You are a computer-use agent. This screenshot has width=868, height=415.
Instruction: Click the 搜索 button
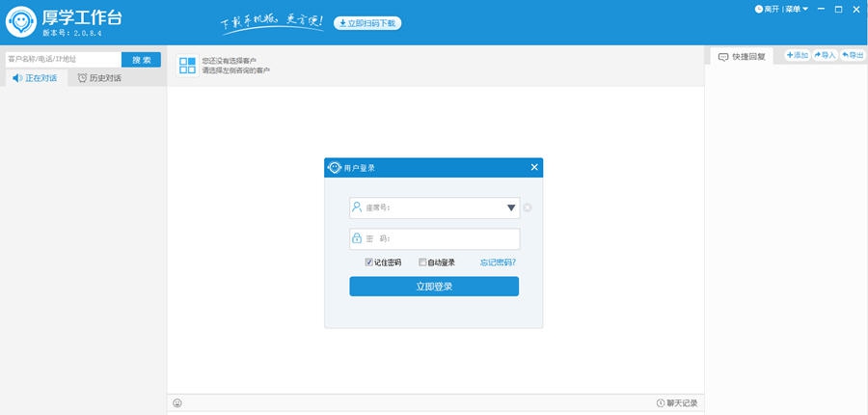point(141,60)
